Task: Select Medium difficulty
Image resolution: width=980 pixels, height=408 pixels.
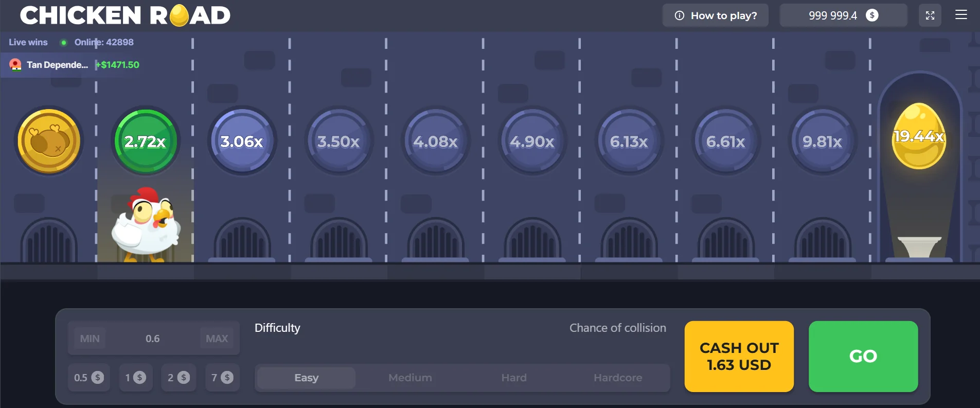Action: point(410,378)
